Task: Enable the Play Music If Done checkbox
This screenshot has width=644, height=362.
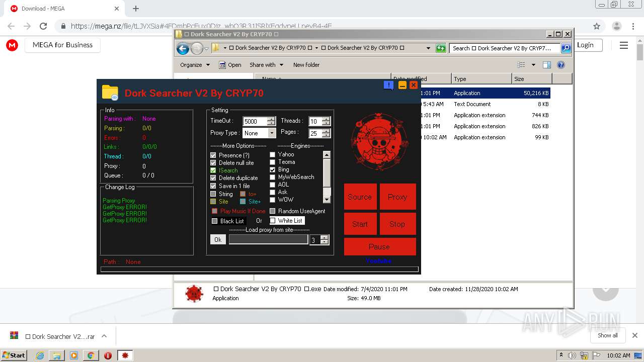Action: pos(215,211)
